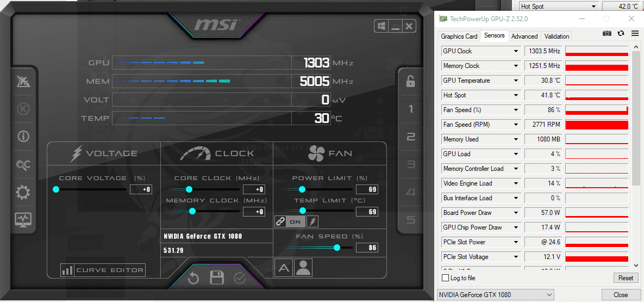Launch the OC Scanner sidebar icon
Viewport: 644px width, 302px height.
click(x=23, y=165)
